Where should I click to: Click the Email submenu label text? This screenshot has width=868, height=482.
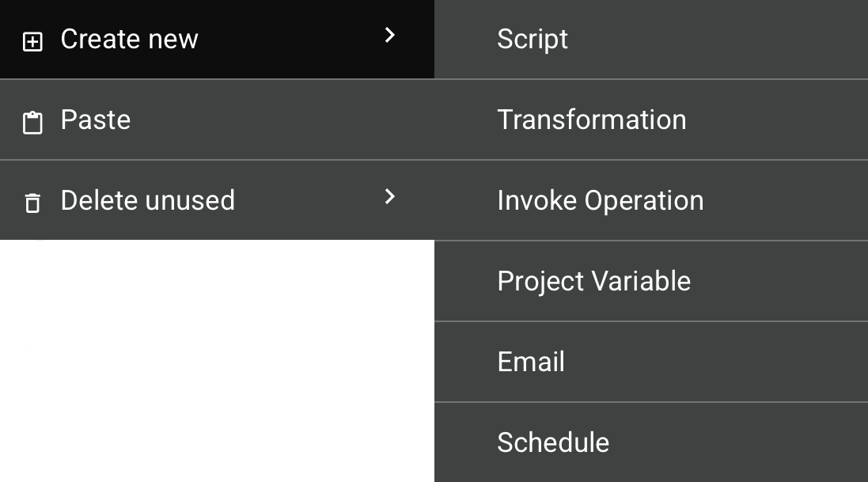point(531,362)
